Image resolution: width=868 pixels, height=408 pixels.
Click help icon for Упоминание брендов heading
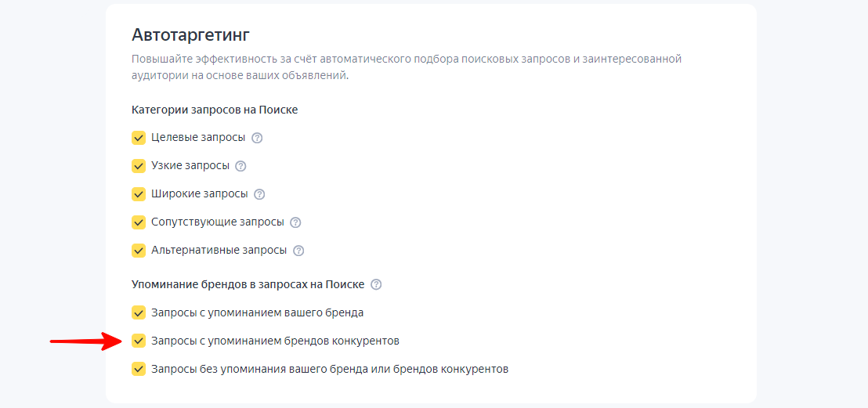point(376,284)
